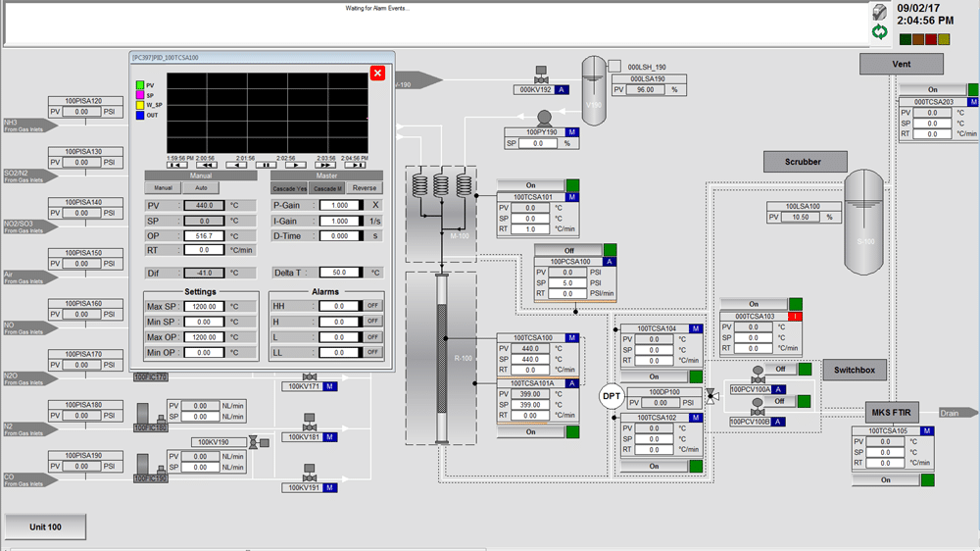Screen dimensions: 980x551
Task: Click the M-100 coil mixer graphic
Action: click(x=441, y=214)
